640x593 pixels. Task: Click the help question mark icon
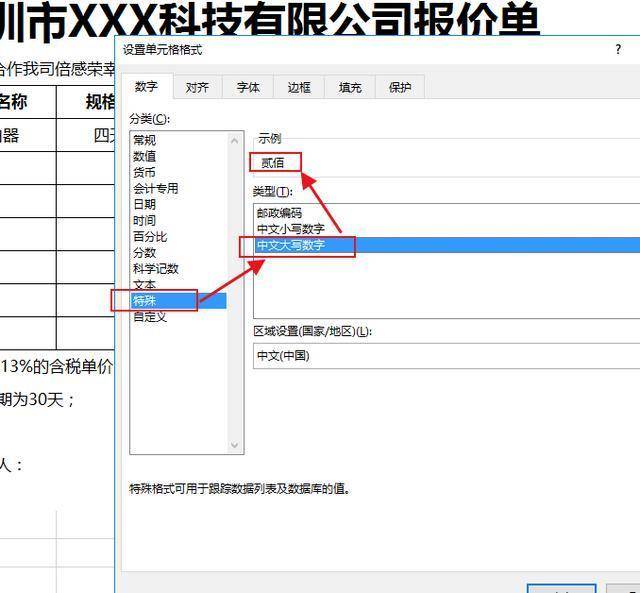tap(618, 49)
